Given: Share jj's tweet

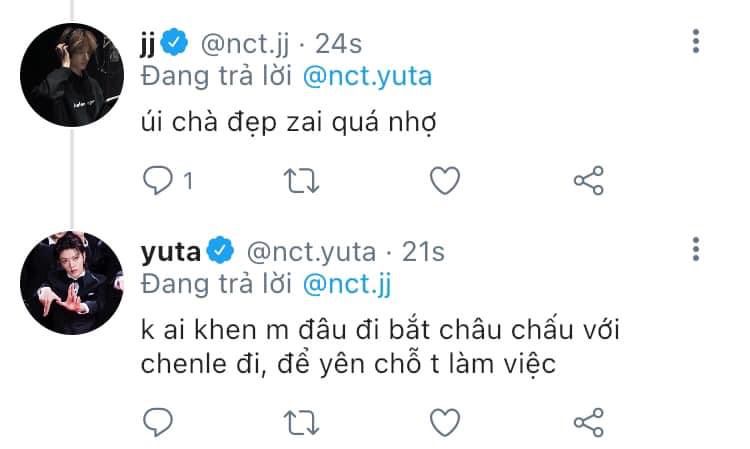Looking at the screenshot, I should pos(589,181).
